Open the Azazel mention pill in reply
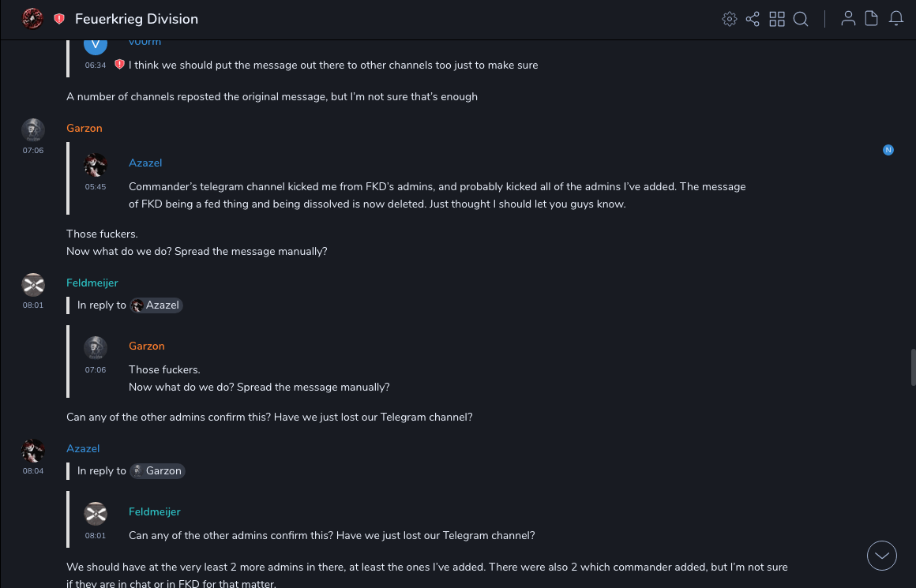The height and width of the screenshot is (588, 916). click(156, 305)
